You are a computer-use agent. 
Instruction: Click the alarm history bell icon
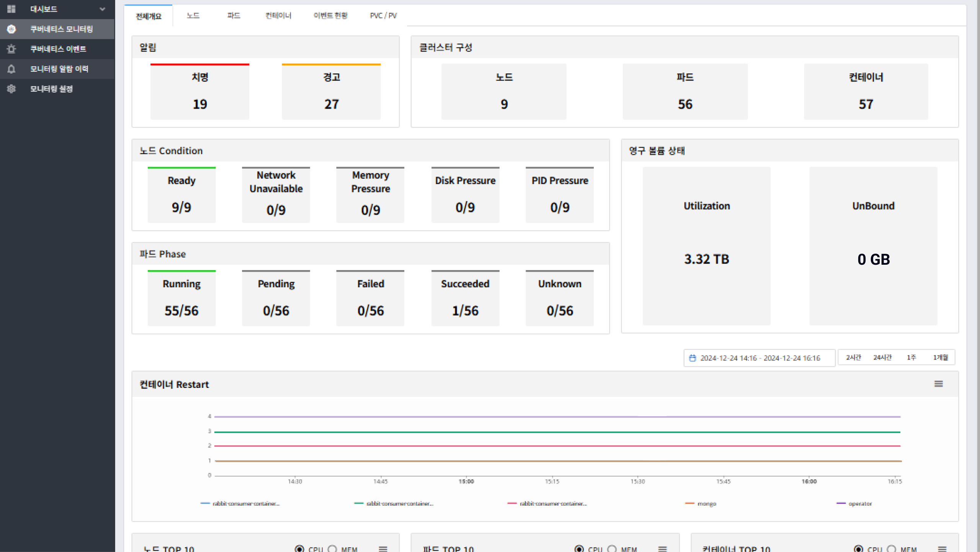tap(11, 69)
